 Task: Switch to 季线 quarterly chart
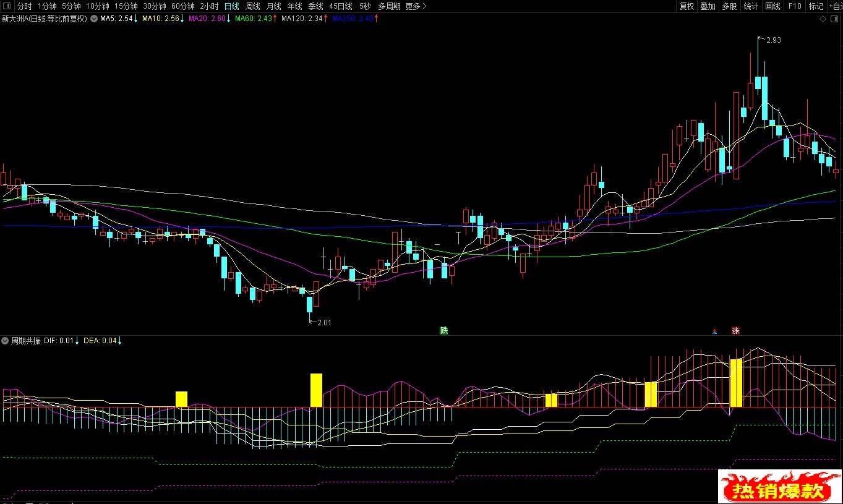316,6
